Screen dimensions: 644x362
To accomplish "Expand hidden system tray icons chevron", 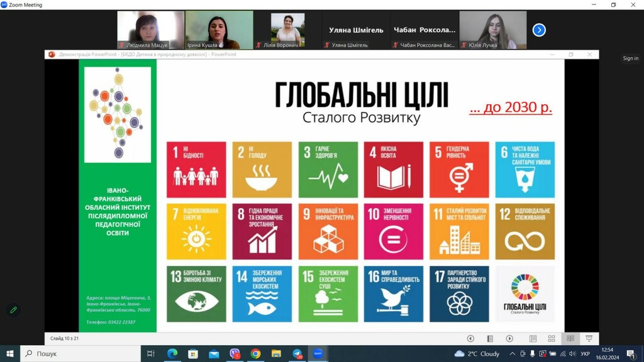I will pos(512,353).
